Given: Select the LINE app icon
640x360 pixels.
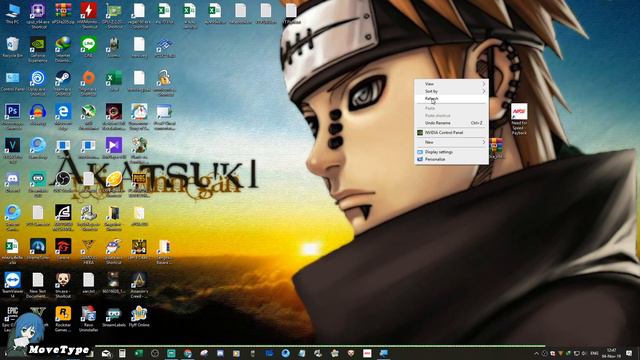Looking at the screenshot, I should 88,47.
